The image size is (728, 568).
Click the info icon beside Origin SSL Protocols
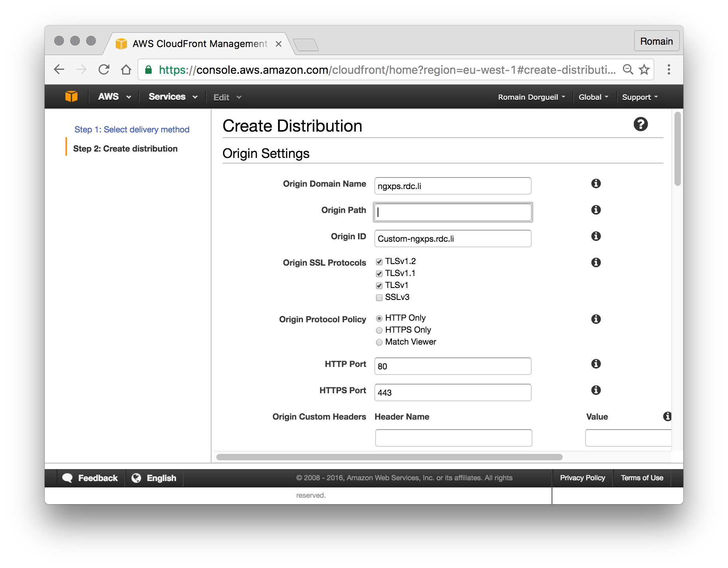596,262
